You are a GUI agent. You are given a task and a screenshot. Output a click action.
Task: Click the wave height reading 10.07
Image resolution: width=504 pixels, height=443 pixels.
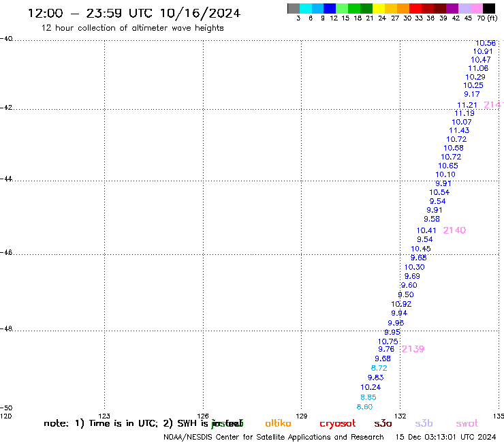point(462,122)
